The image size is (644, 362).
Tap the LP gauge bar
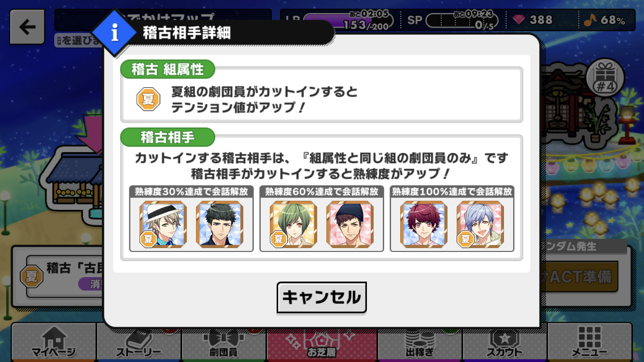click(x=349, y=21)
